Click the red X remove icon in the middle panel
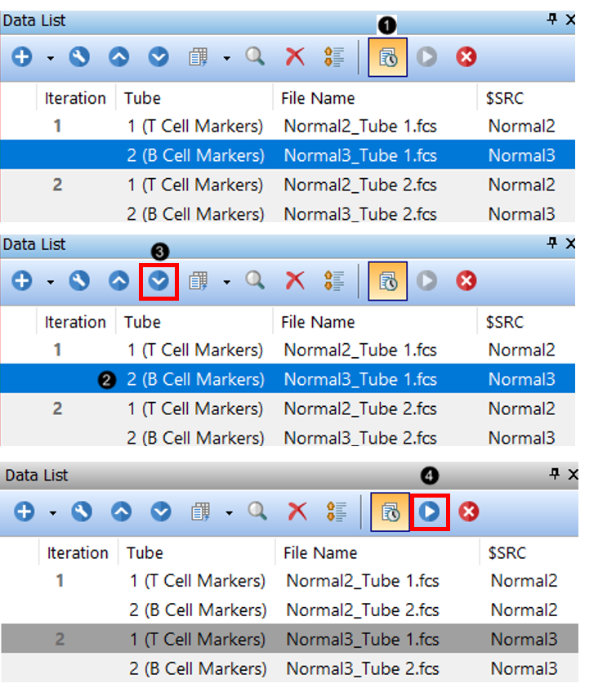 [295, 280]
